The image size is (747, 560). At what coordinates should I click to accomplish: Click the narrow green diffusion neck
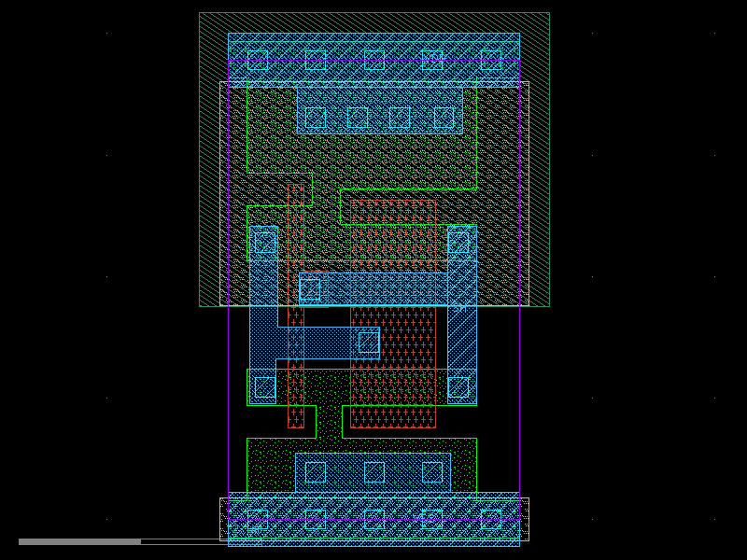(330, 422)
